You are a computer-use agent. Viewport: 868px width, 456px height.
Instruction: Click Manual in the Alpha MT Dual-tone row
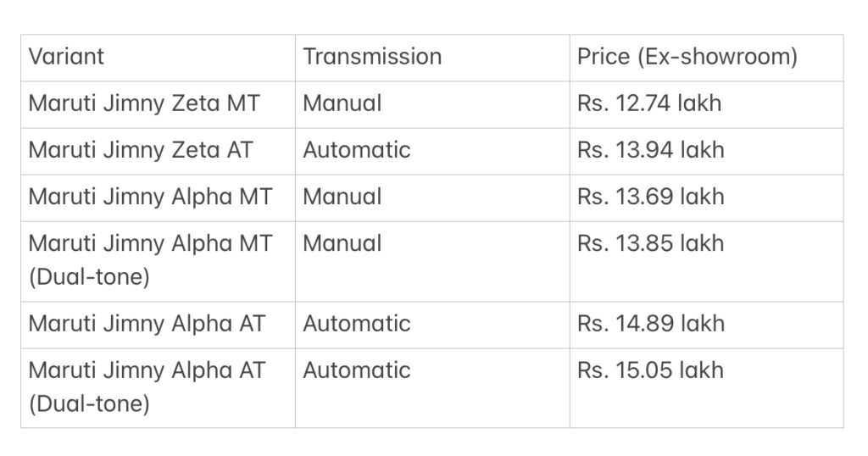click(342, 243)
